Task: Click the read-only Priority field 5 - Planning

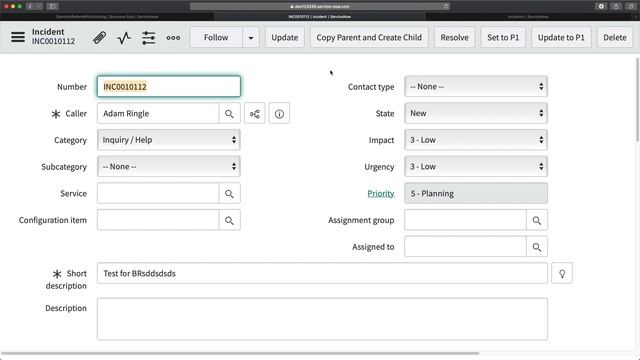Action: click(476, 193)
